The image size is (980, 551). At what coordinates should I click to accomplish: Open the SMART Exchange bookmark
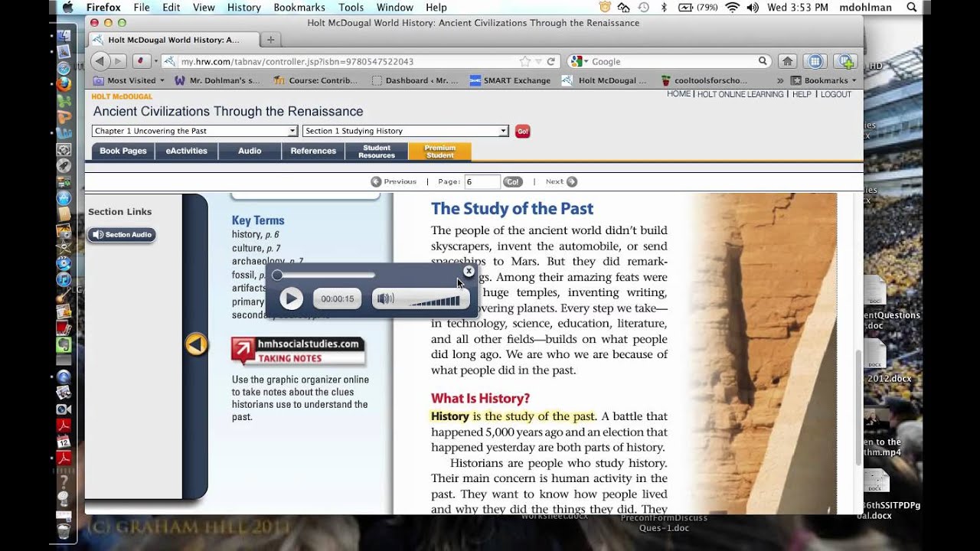coord(510,80)
